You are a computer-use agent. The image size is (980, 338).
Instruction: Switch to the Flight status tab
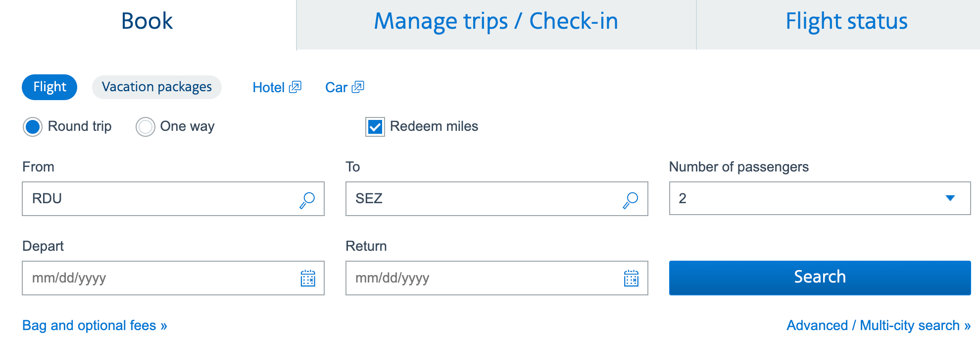(846, 21)
